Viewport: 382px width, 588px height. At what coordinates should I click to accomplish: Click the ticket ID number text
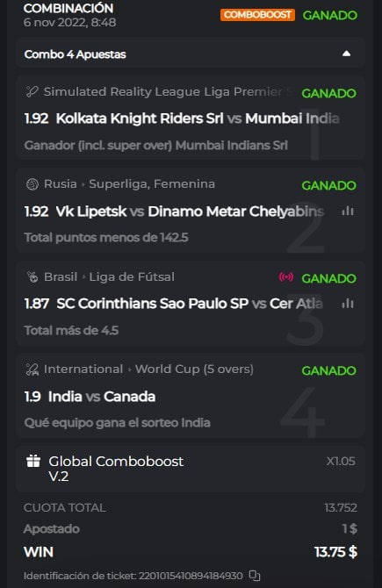tap(191, 576)
